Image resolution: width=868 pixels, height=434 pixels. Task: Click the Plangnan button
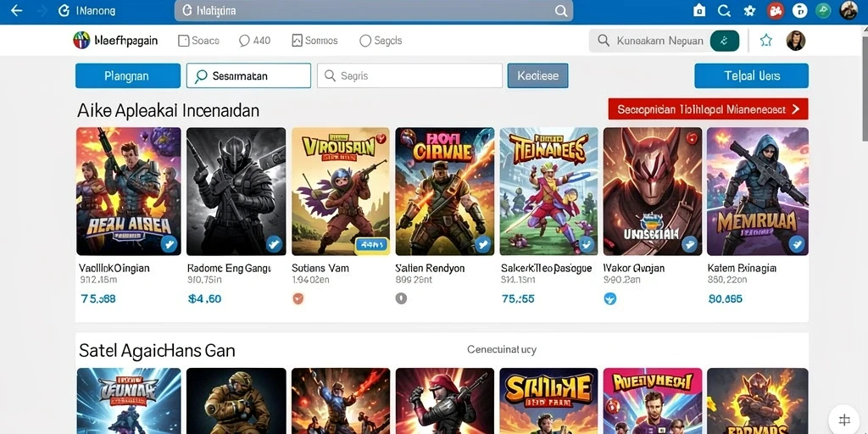(128, 75)
